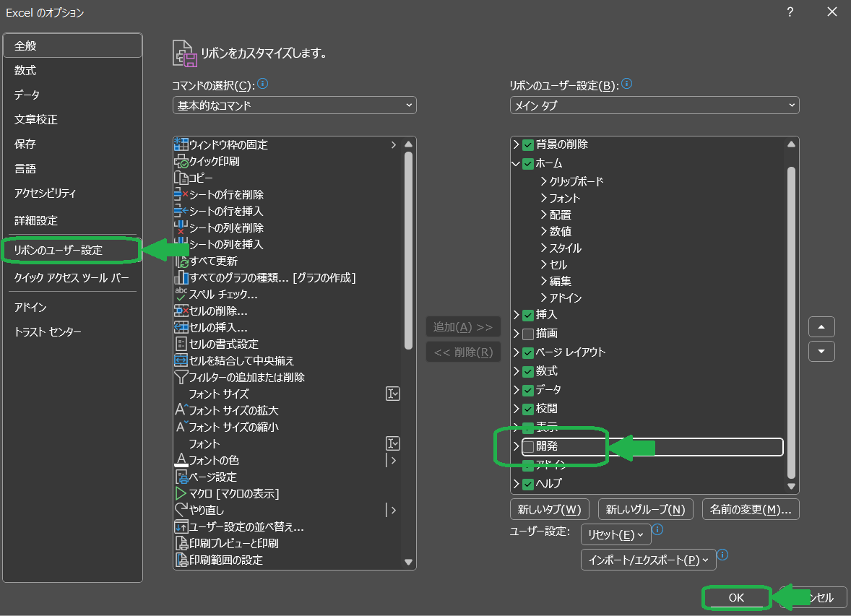
Task: Click the info icon beside コマンドの選択
Action: pyautogui.click(x=263, y=84)
